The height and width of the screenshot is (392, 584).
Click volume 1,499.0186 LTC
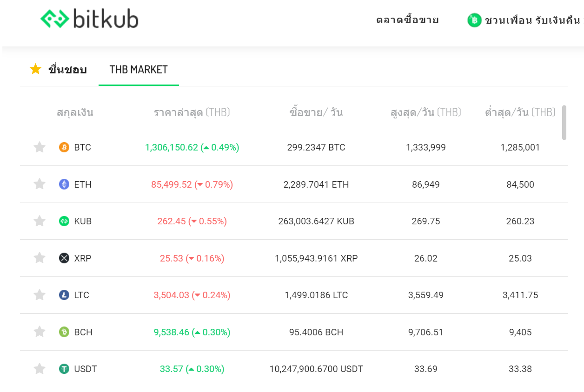point(316,295)
